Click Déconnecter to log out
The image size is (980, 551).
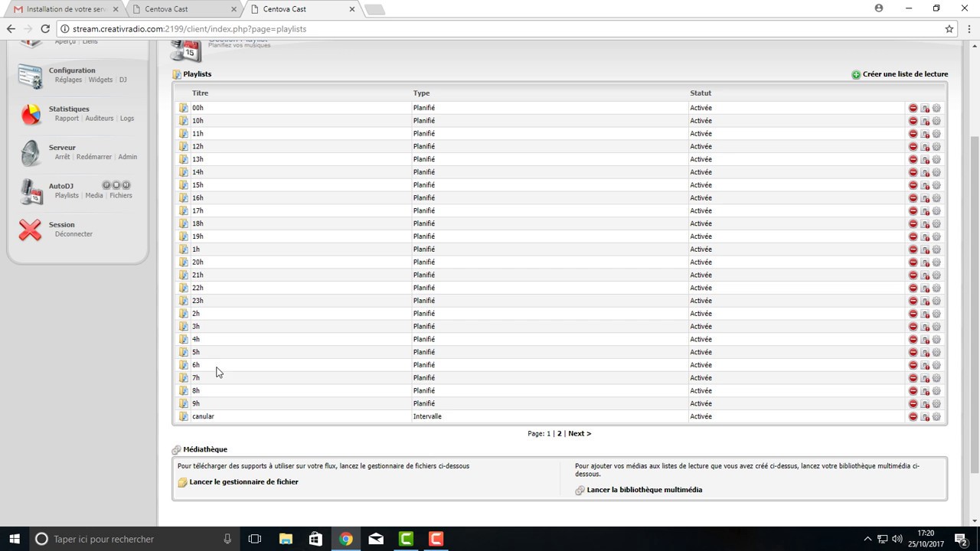click(73, 234)
